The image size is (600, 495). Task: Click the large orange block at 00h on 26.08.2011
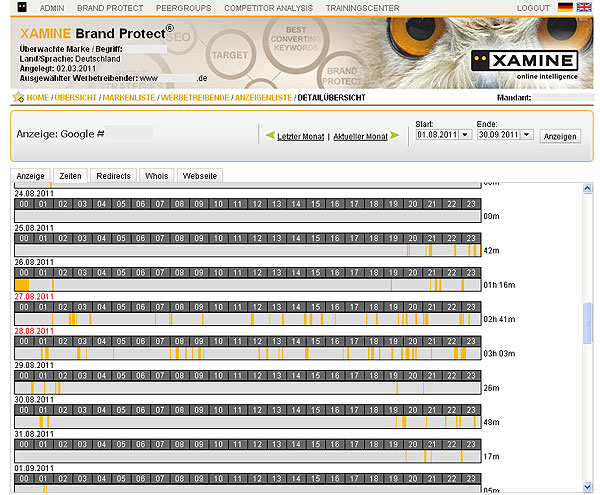pos(22,285)
